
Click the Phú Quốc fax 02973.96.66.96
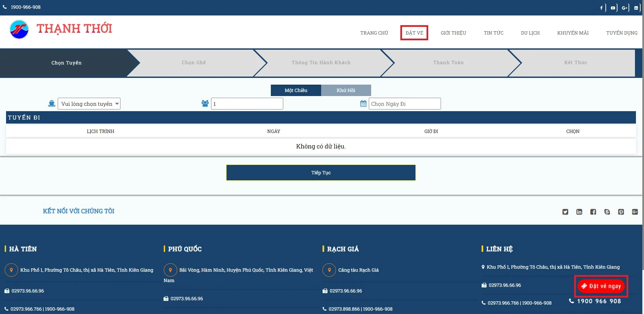pos(187,299)
